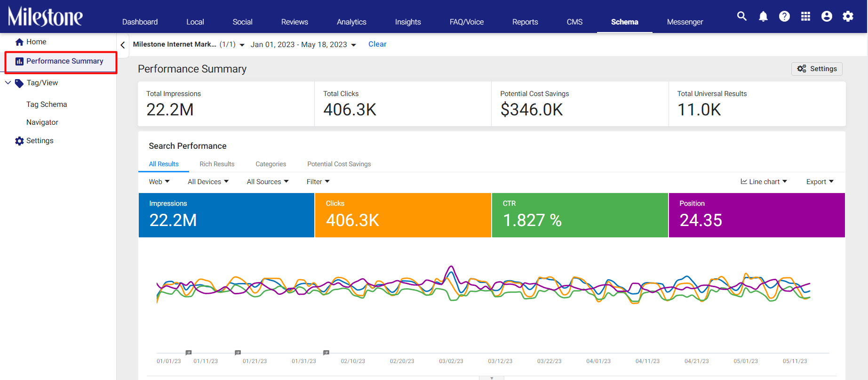This screenshot has height=380, width=868.
Task: Open the CMS menu
Action: coord(574,22)
